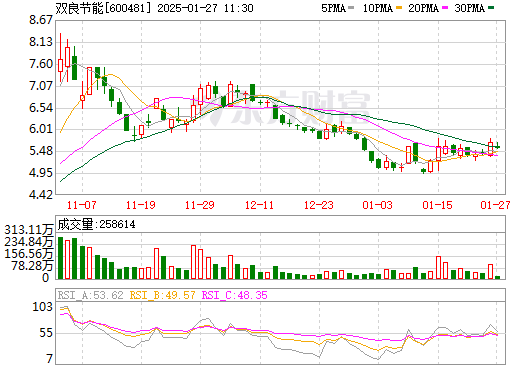Click the RSI_A:53.62 indicator label
The width and height of the screenshot is (520, 365).
91,295
